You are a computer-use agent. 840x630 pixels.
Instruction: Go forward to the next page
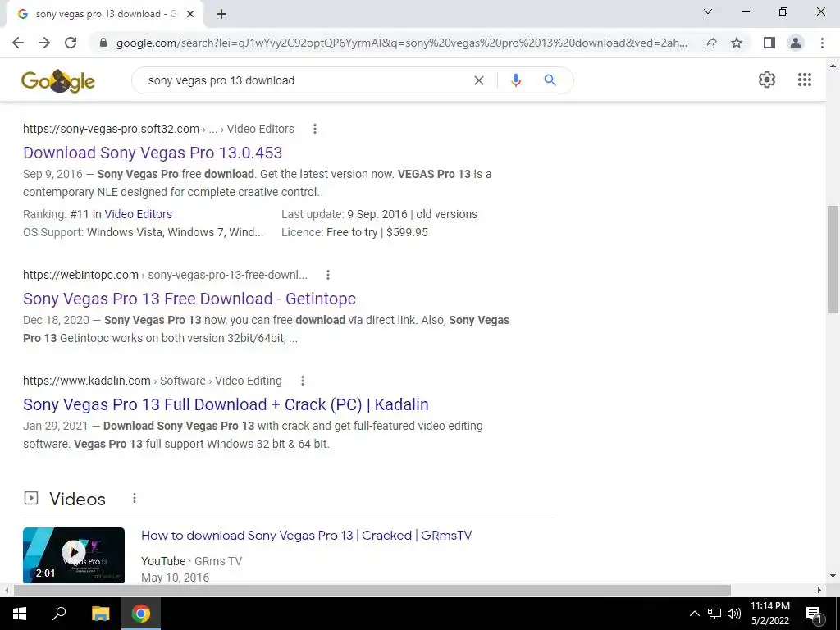[44, 43]
